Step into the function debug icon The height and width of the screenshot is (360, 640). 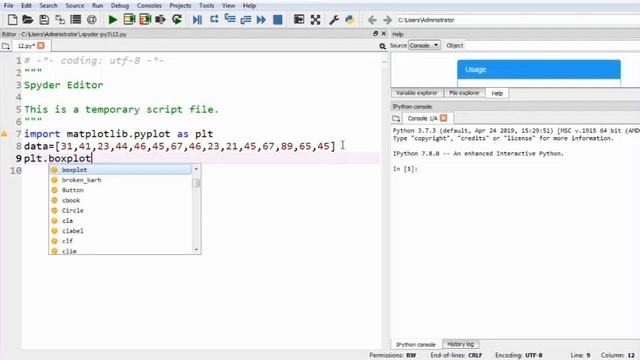230,19
